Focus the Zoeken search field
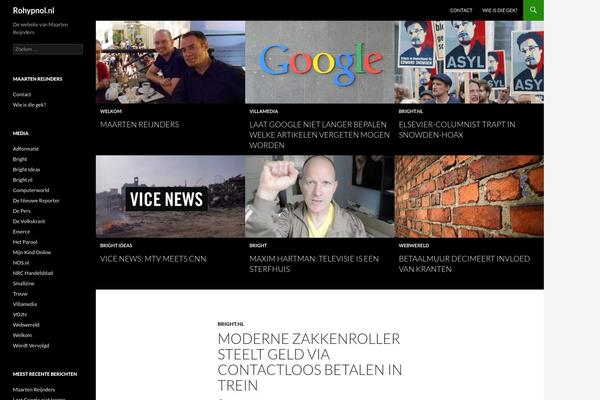The width and height of the screenshot is (600, 400). click(x=48, y=49)
